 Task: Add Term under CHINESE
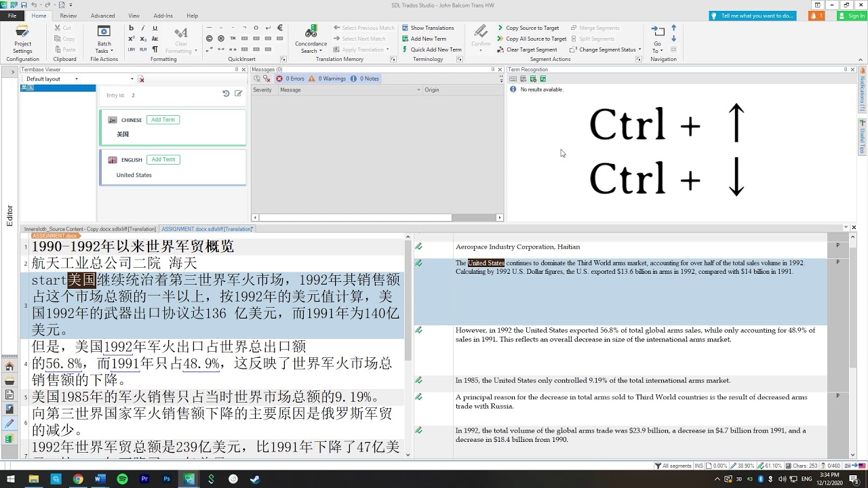(163, 120)
